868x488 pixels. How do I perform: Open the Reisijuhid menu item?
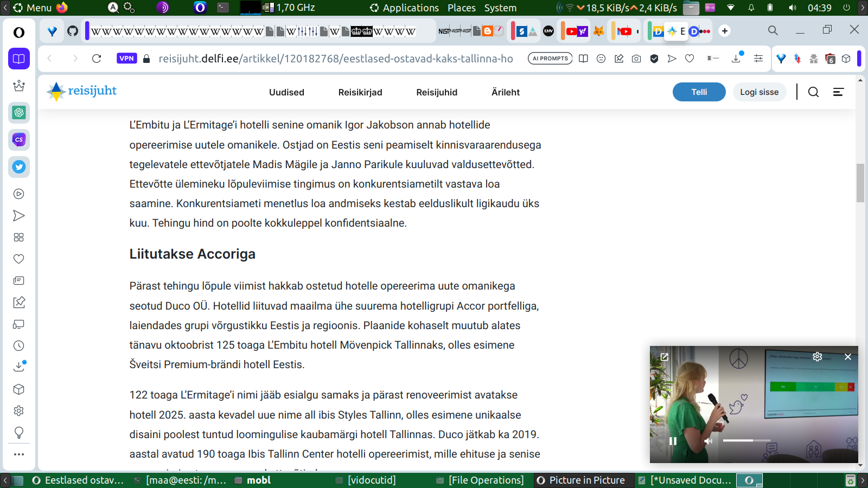437,92
